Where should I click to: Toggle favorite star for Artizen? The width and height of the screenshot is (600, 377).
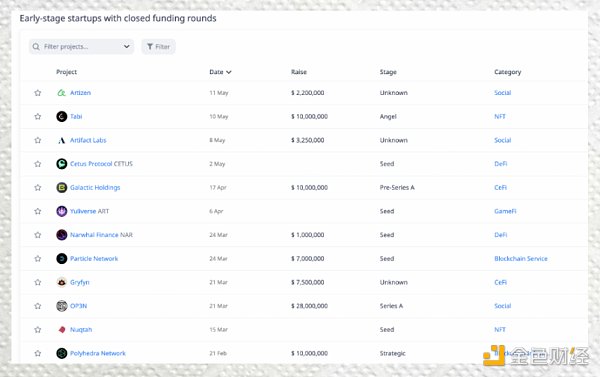38,93
